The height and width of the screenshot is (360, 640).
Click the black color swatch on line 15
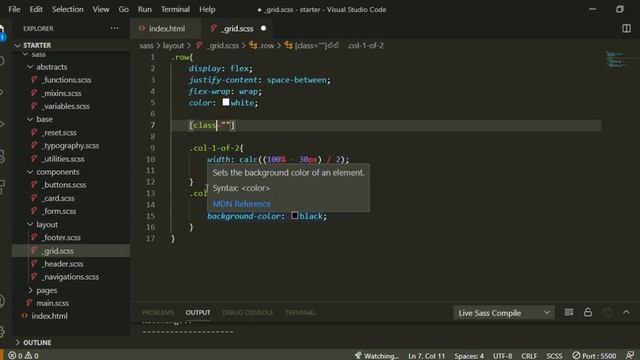295,215
